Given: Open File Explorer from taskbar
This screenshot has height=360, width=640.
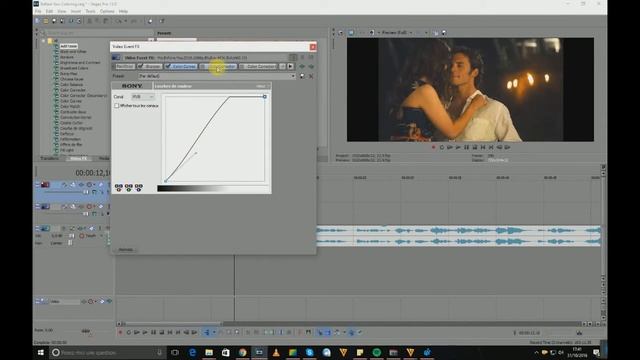Looking at the screenshot, I should 209,352.
